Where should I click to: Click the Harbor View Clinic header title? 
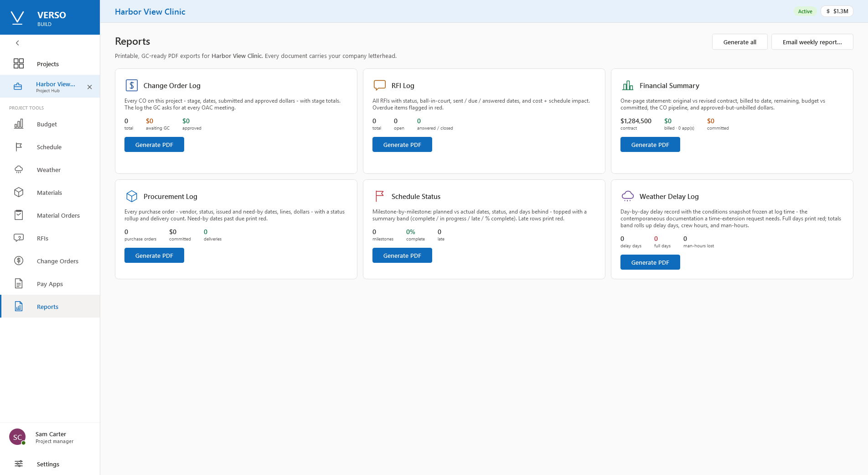pyautogui.click(x=150, y=12)
